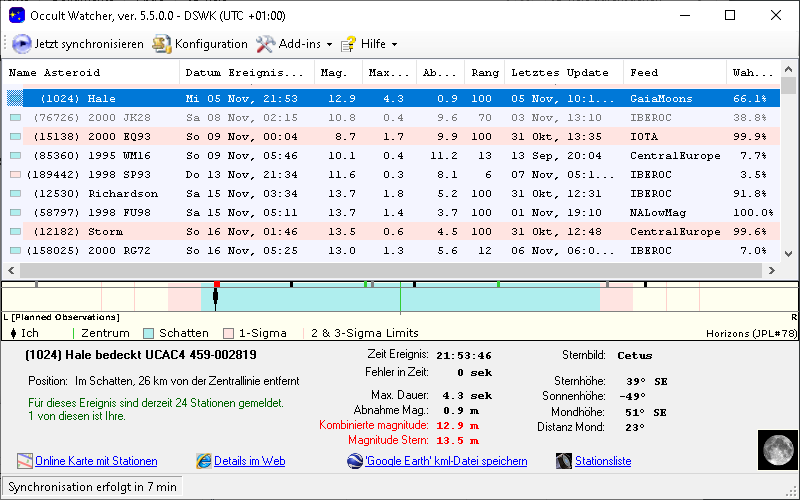This screenshot has width=800, height=500.
Task: Click the Add-ins tools icon
Action: (265, 44)
